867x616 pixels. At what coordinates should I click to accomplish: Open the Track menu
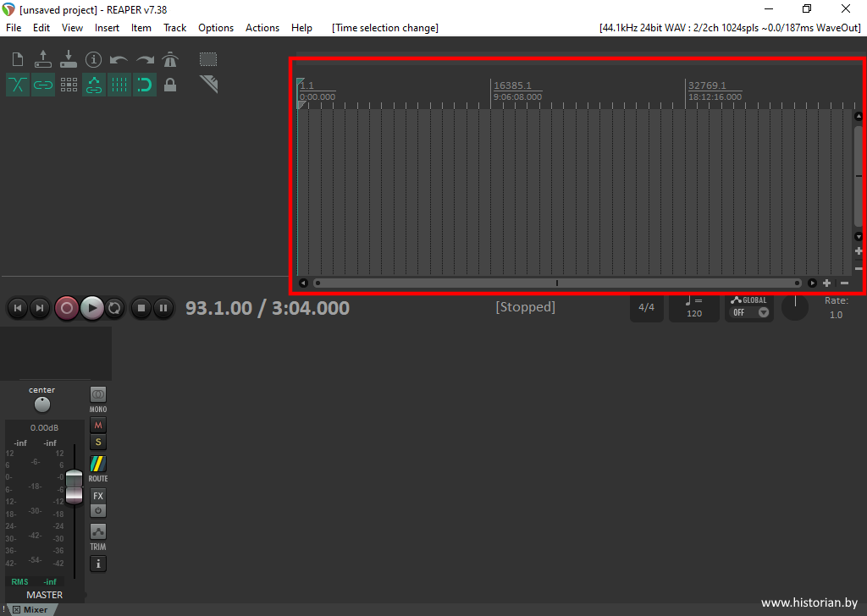[174, 28]
